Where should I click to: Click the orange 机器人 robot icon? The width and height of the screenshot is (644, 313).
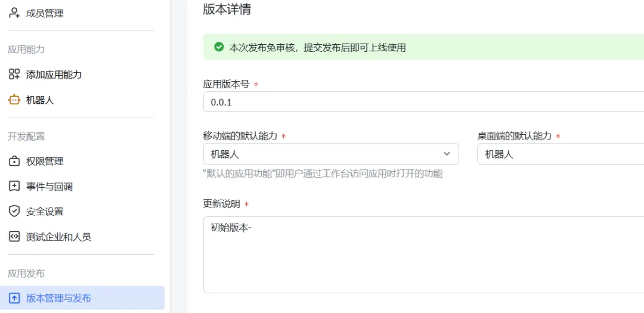click(x=14, y=100)
